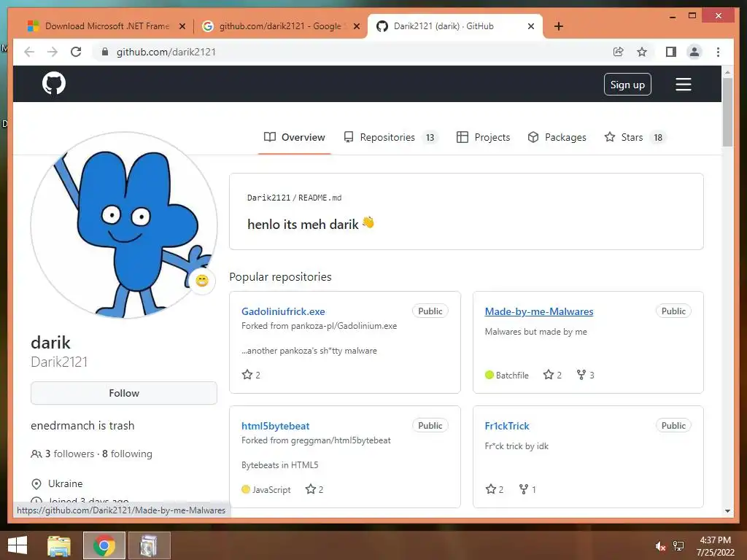The image size is (747, 560).
Task: Click the darik profile avatar image
Action: pyautogui.click(x=124, y=225)
